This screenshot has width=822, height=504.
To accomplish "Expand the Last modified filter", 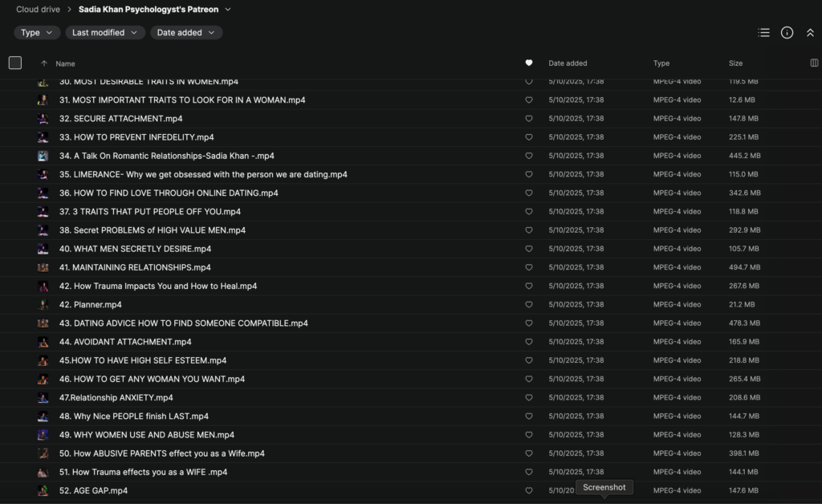I will 105,33.
